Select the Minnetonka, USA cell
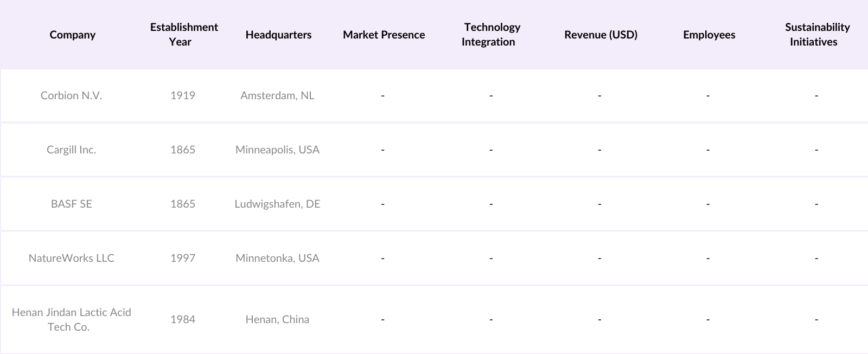The image size is (868, 354). point(277,258)
